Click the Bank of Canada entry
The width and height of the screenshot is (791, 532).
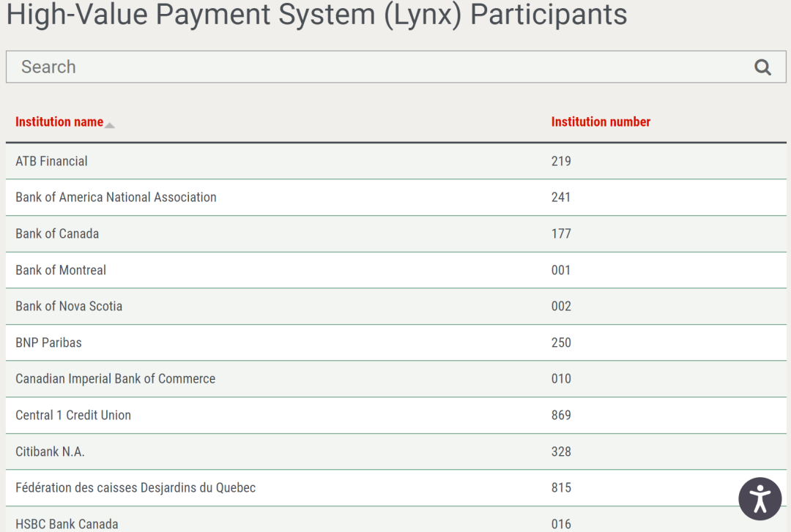pyautogui.click(x=57, y=233)
